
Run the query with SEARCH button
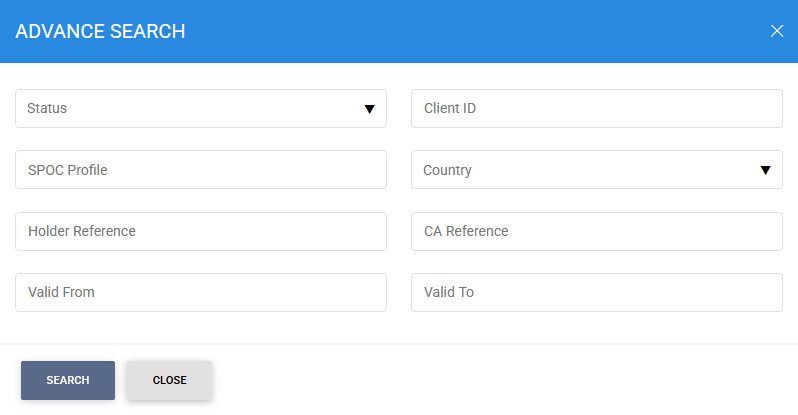(68, 380)
